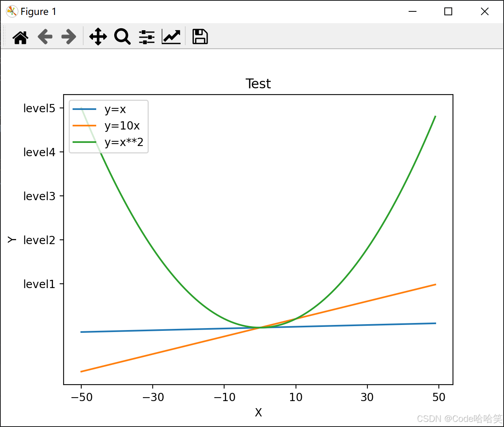Screen dimensions: 504x427
Task: Click the plot title "Test"
Action: pyautogui.click(x=258, y=84)
